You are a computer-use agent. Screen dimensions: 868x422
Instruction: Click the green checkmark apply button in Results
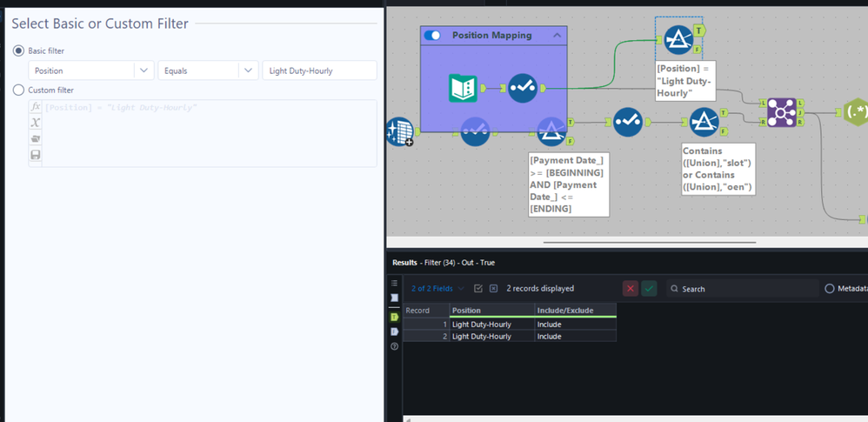tap(650, 289)
